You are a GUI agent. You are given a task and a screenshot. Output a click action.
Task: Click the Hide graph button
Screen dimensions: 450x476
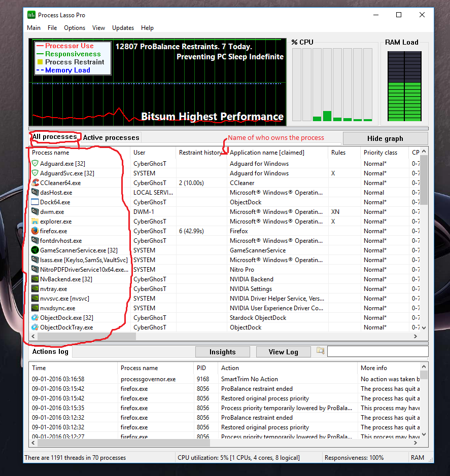(385, 138)
